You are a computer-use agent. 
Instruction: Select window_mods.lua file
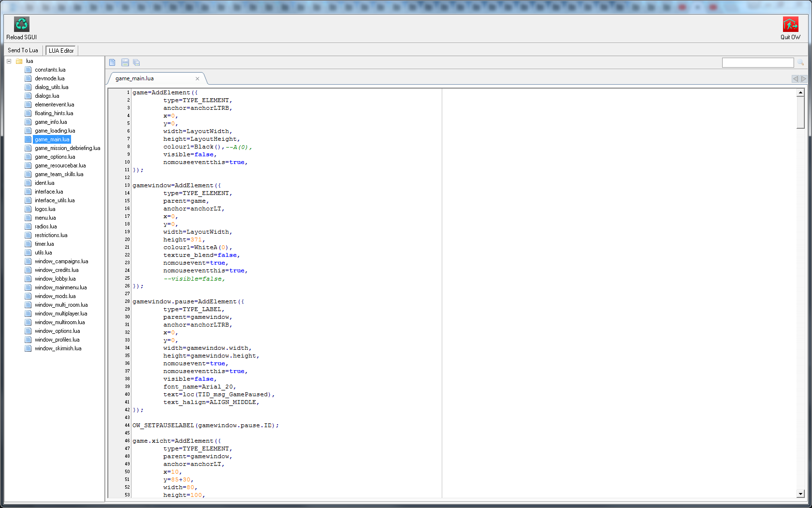point(55,296)
